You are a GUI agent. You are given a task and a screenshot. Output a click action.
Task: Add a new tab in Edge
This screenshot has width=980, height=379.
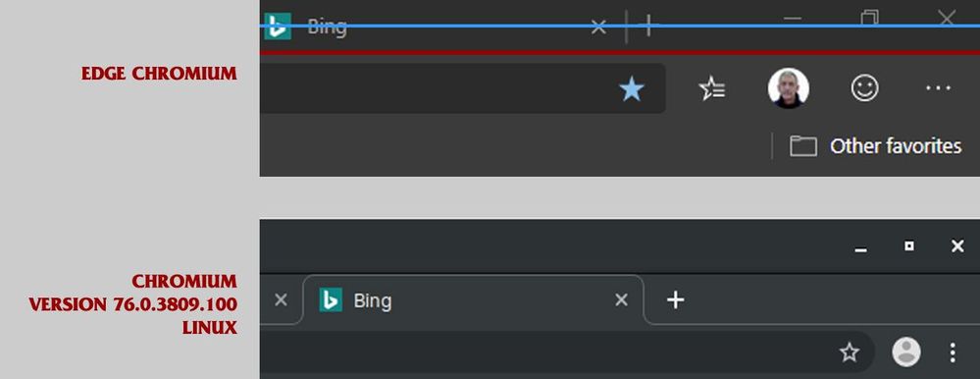pos(648,27)
